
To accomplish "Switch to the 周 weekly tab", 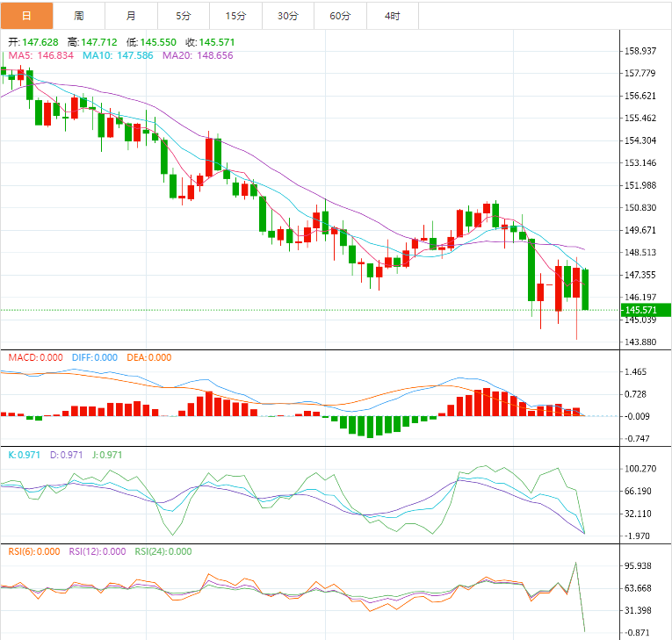I will click(x=79, y=16).
